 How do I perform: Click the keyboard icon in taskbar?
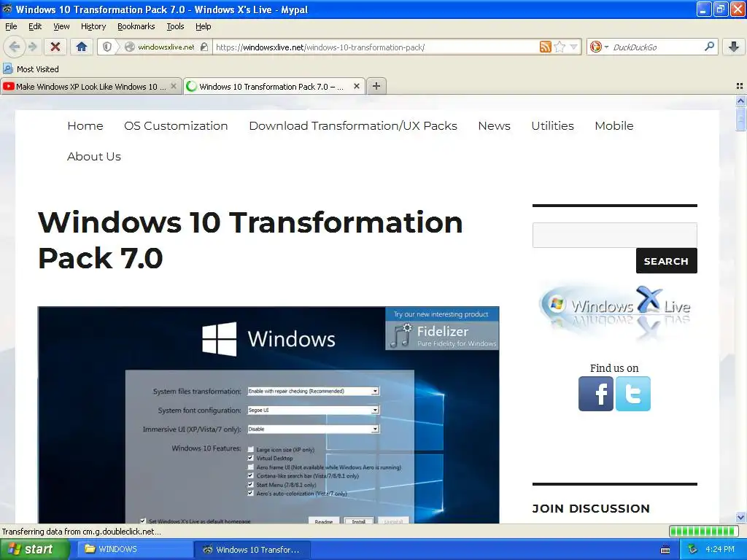(x=665, y=550)
